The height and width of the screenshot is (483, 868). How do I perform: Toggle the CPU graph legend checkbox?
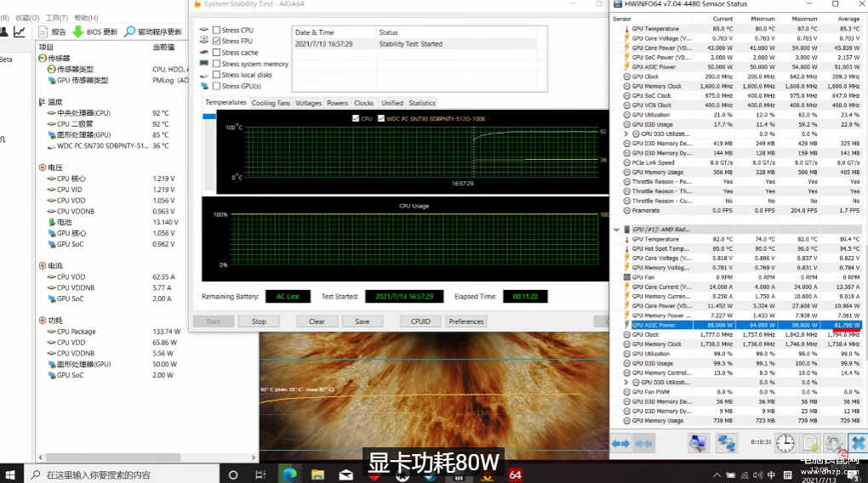tap(356, 118)
